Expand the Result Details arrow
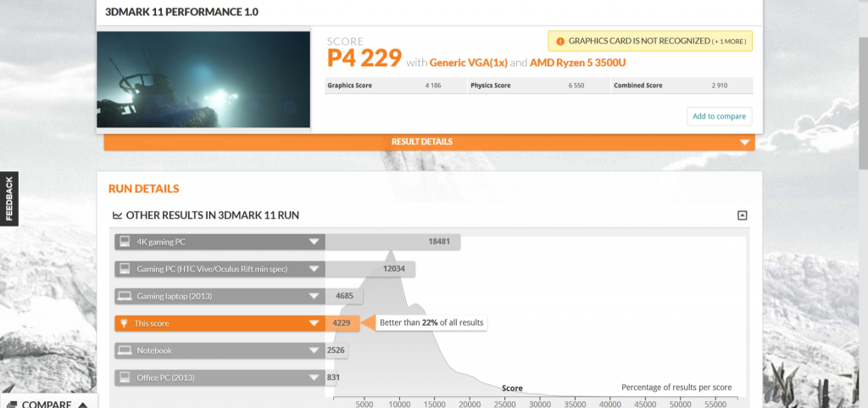 [744, 143]
